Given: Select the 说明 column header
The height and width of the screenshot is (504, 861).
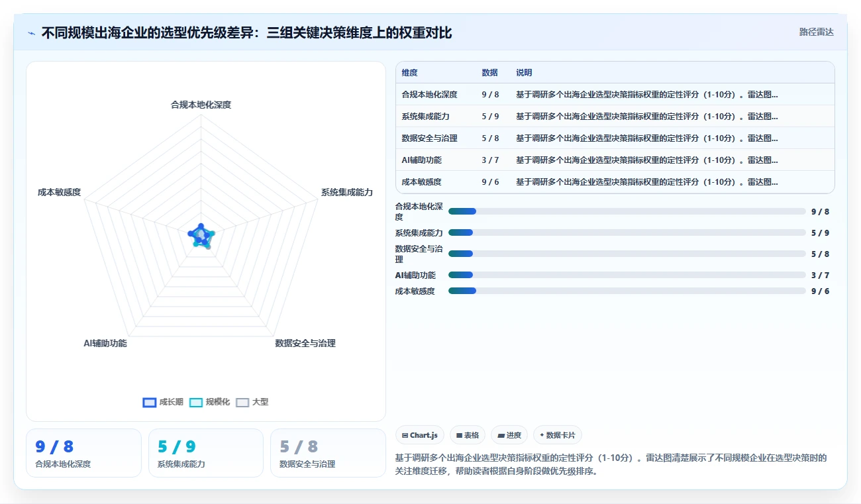Looking at the screenshot, I should (x=524, y=73).
